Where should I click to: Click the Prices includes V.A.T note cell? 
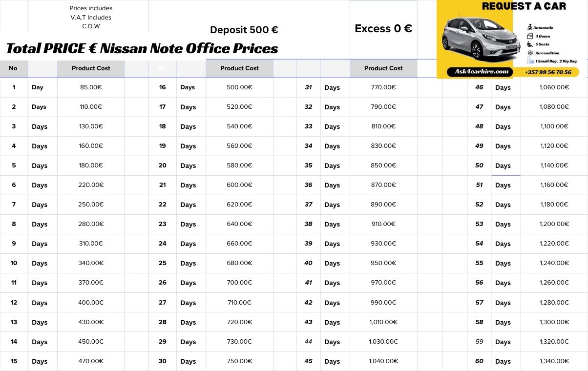click(x=91, y=17)
